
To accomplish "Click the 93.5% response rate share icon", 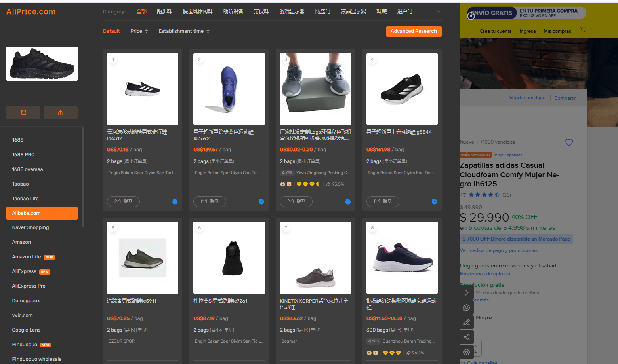I will (x=328, y=184).
